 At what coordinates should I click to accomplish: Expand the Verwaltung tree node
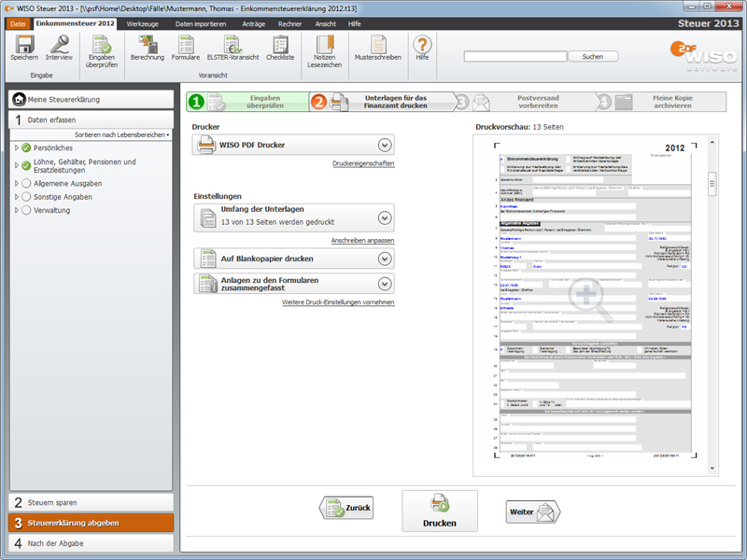(17, 210)
